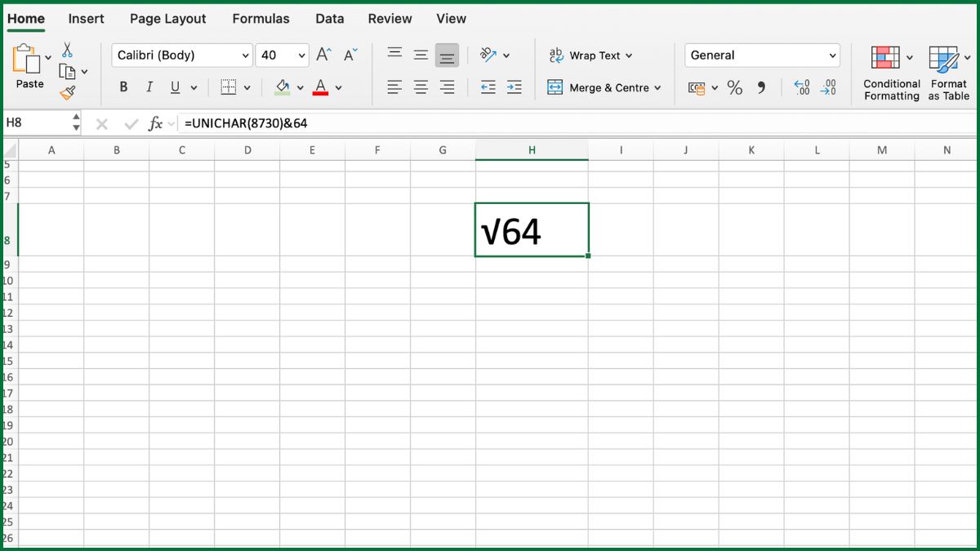Viewport: 980px width, 551px height.
Task: Open the font name dropdown
Action: tap(244, 55)
